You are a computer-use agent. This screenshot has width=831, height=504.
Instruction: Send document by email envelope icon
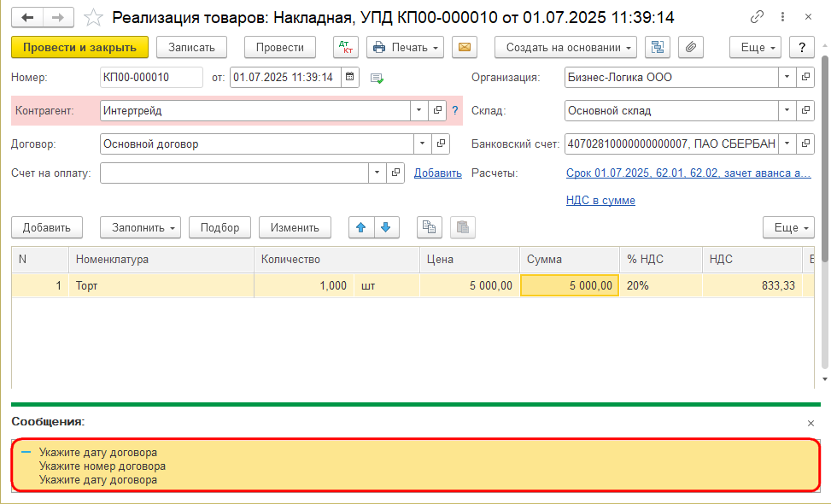click(x=465, y=47)
